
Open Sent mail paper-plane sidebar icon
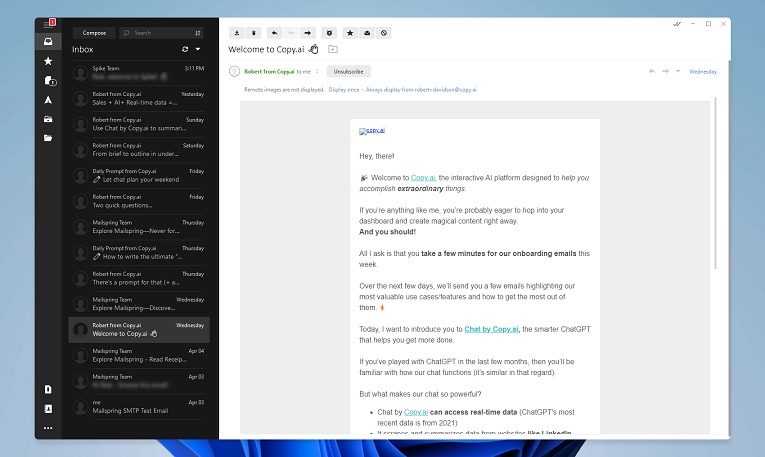[x=48, y=100]
